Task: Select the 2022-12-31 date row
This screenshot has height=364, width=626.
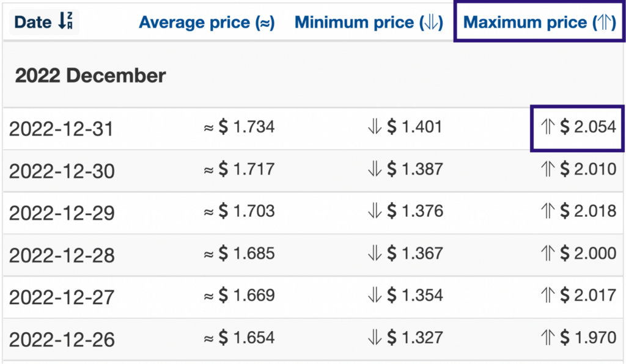Action: 313,128
